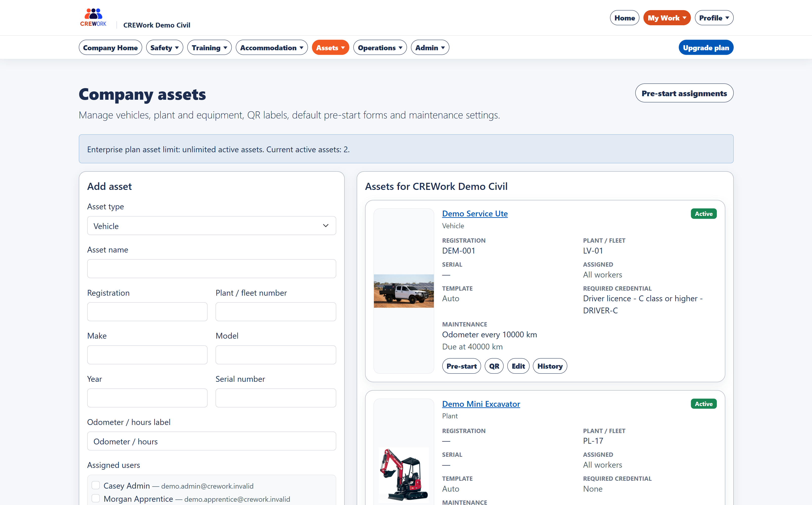Click the Demo Mini Excavator photo
Screen dimensions: 812x505
pyautogui.click(x=404, y=475)
